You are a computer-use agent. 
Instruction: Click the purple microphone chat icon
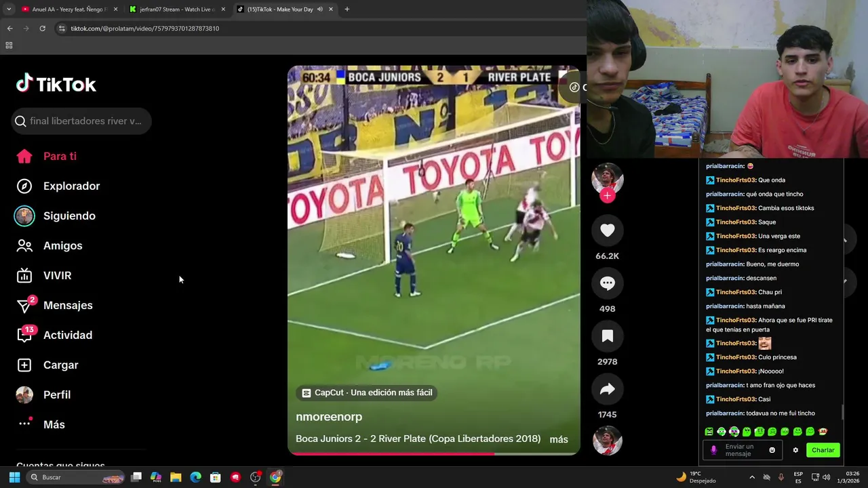(x=713, y=450)
